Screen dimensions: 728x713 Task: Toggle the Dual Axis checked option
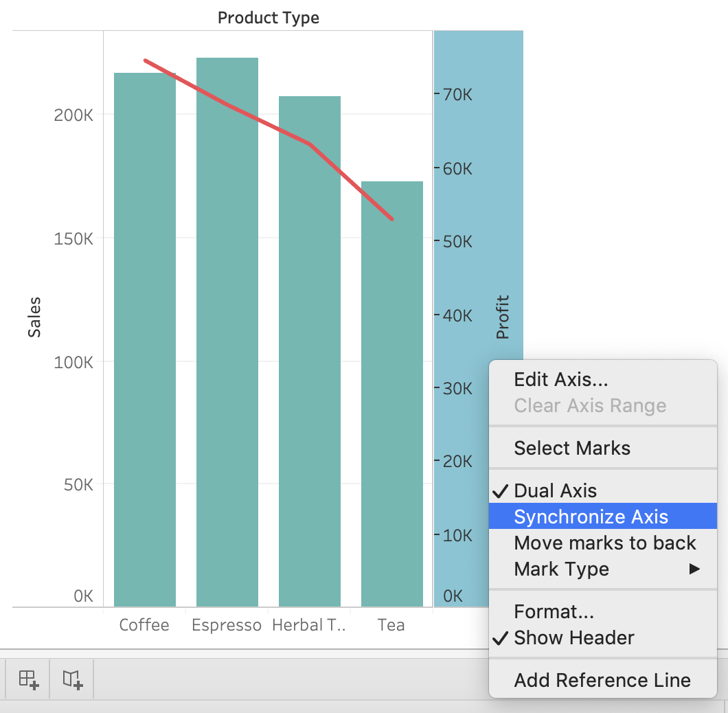[555, 490]
